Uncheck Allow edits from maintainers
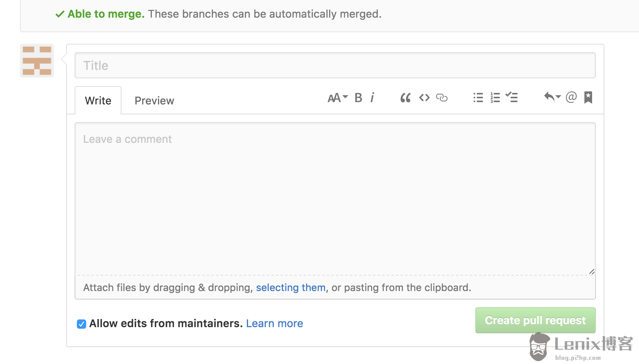Image resolution: width=639 pixels, height=364 pixels. pos(81,324)
